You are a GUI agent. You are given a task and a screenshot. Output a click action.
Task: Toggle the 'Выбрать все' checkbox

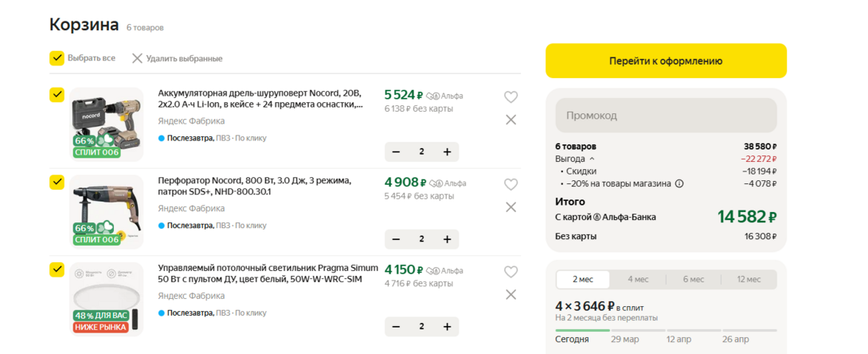click(57, 58)
